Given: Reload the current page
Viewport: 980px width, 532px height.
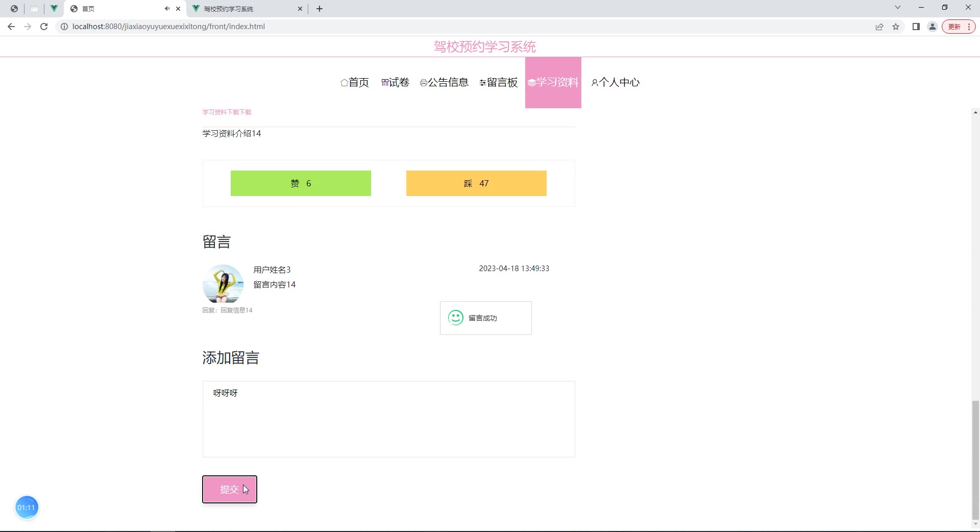Looking at the screenshot, I should (x=44, y=27).
